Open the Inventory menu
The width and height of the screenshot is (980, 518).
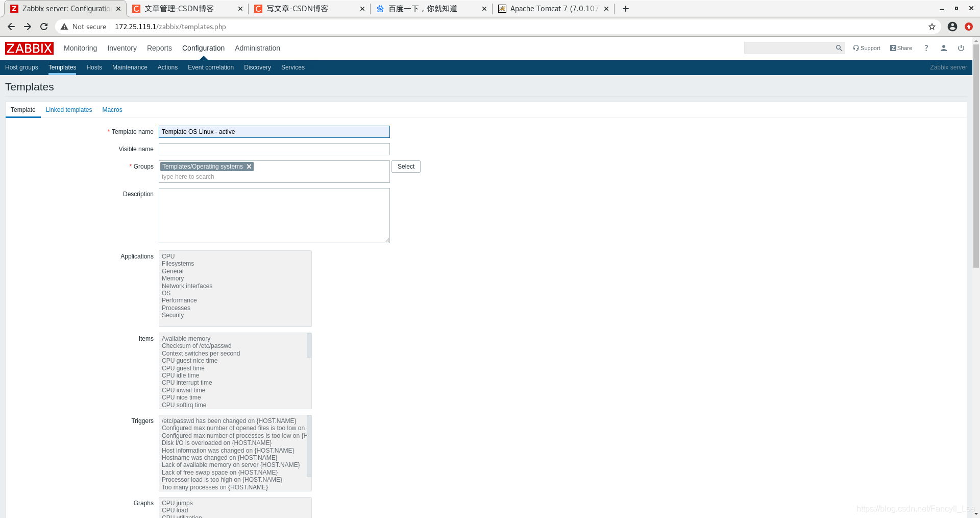coord(122,48)
